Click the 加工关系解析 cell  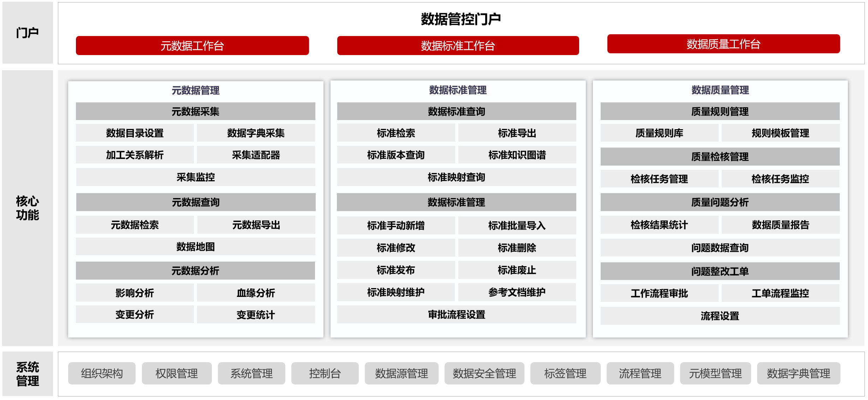click(x=135, y=155)
